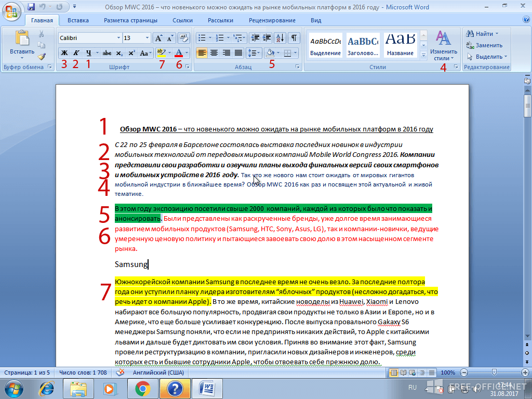The width and height of the screenshot is (532, 399).
Task: Expand the numbering list dropdown
Action: click(228, 38)
